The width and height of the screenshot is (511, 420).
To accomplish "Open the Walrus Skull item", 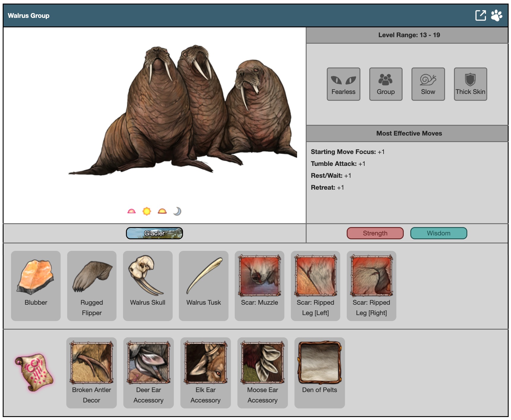I will (x=148, y=285).
